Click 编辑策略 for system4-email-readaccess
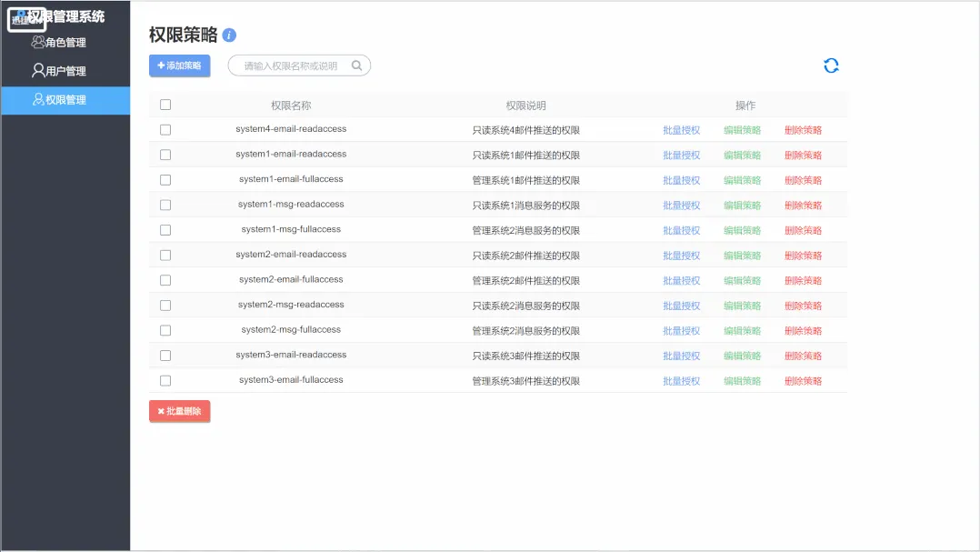The image size is (980, 552). (742, 130)
